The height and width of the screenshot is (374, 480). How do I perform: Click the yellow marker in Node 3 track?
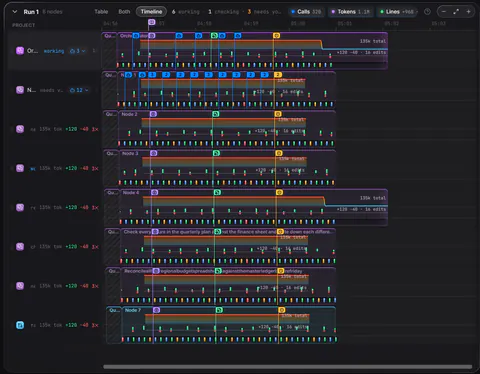click(279, 153)
